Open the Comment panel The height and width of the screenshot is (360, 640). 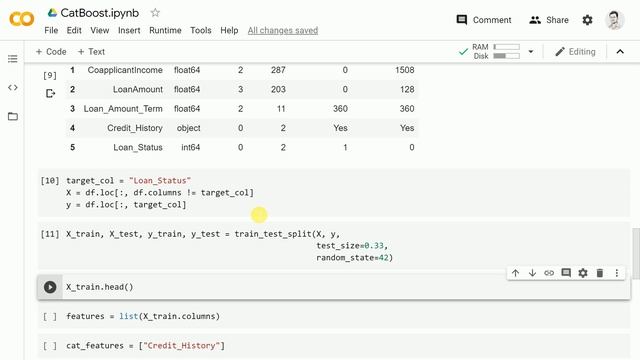pos(484,20)
